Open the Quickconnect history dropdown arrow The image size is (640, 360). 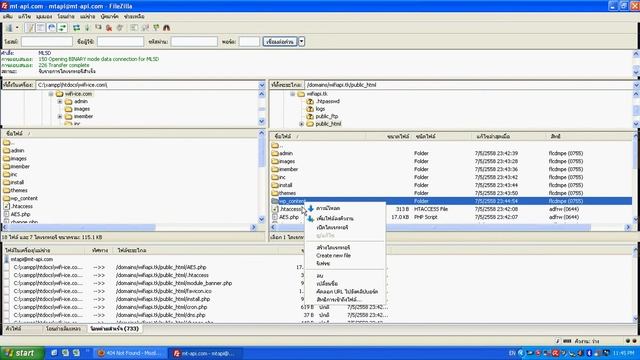click(301, 42)
